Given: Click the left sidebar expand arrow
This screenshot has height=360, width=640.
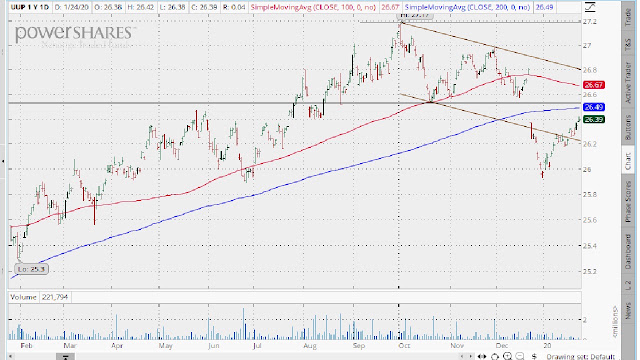Looking at the screenshot, I should pyautogui.click(x=3, y=161).
